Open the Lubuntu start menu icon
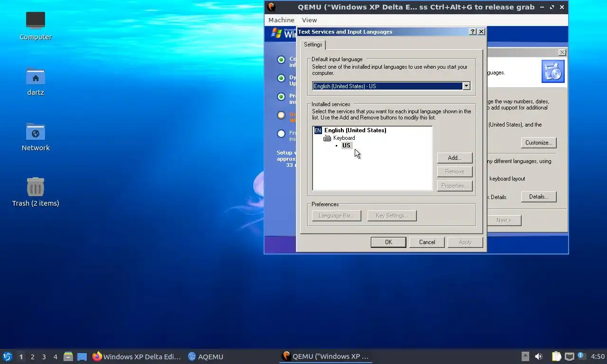The image size is (607, 364). click(7, 356)
